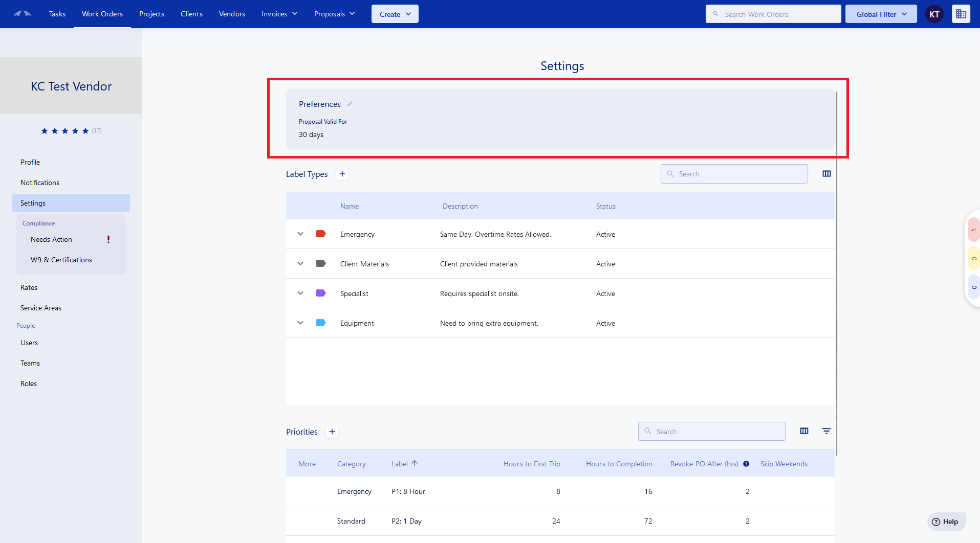Click the Help button
Screen dimensions: 980x543
coord(946,522)
